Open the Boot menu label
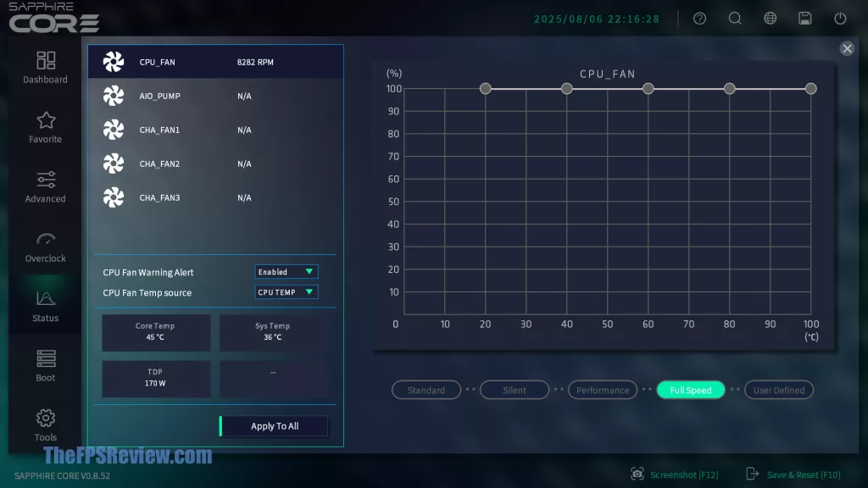The width and height of the screenshot is (868, 488). [x=46, y=378]
